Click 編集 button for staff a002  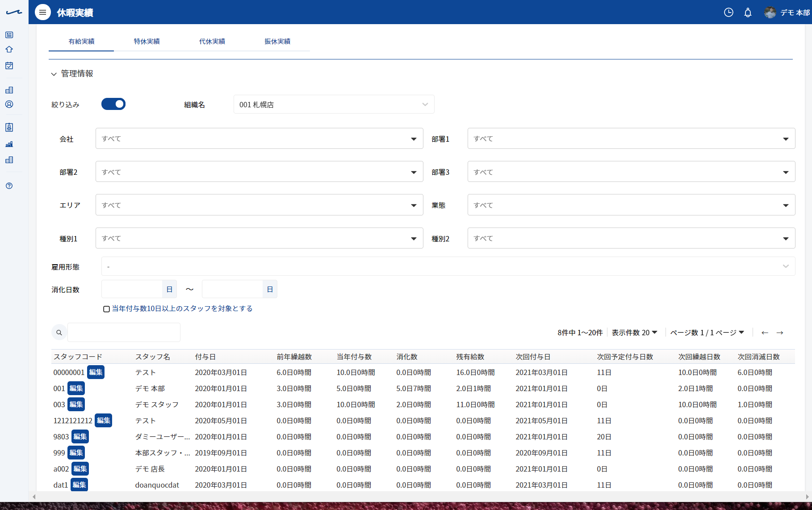(x=80, y=469)
